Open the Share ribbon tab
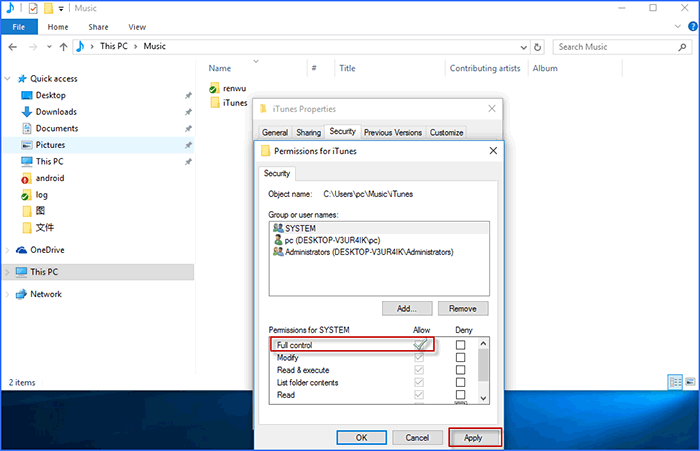Image resolution: width=700 pixels, height=451 pixels. (98, 27)
